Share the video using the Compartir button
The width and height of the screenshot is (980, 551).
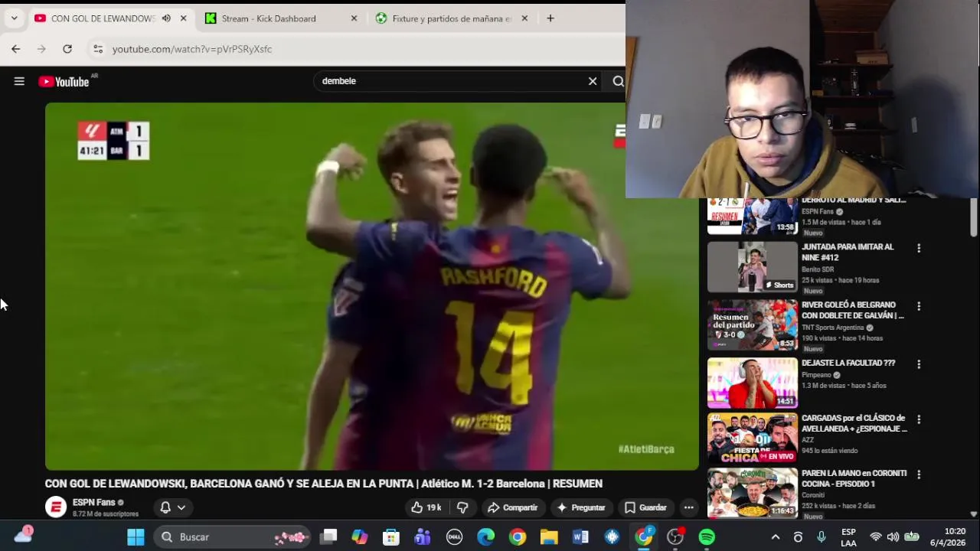pos(512,507)
